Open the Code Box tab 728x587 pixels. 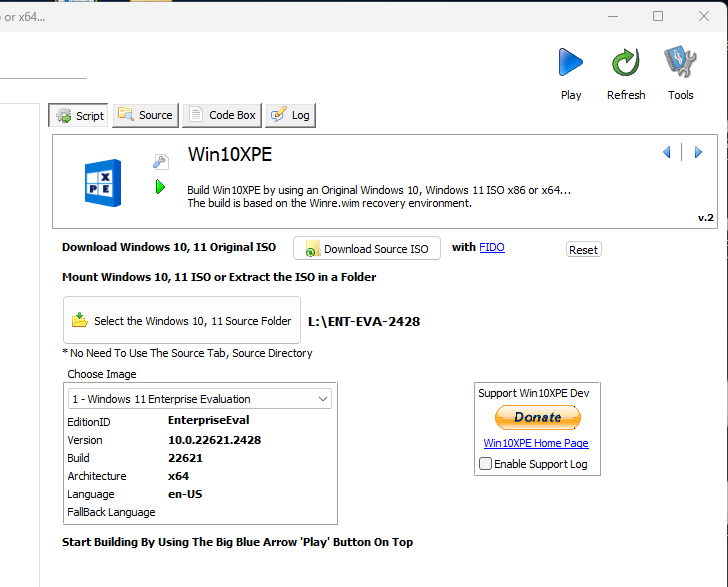coord(222,115)
